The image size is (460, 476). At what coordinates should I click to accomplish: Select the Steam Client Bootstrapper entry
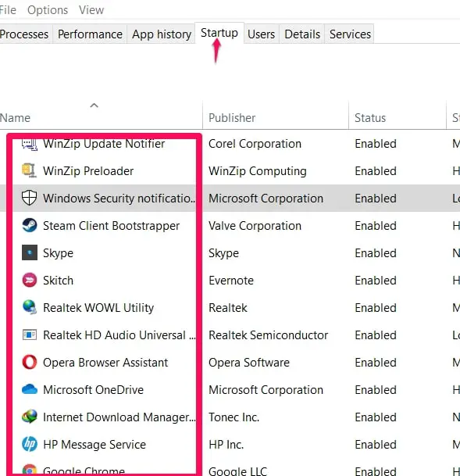pos(111,226)
